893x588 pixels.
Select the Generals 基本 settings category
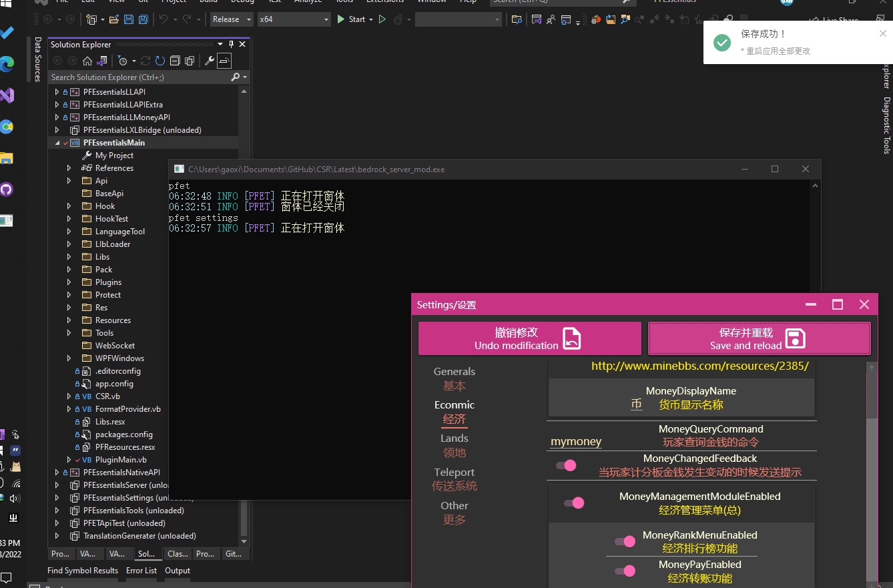pos(455,378)
